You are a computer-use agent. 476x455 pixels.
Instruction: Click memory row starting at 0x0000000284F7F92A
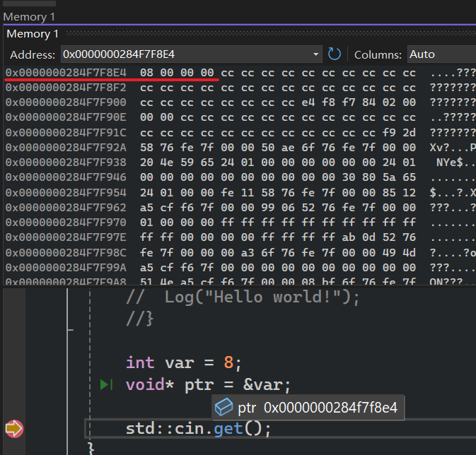[66, 147]
